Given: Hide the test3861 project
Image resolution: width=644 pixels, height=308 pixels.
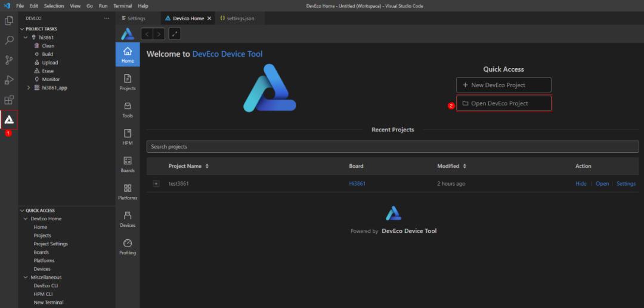Looking at the screenshot, I should click(x=581, y=184).
